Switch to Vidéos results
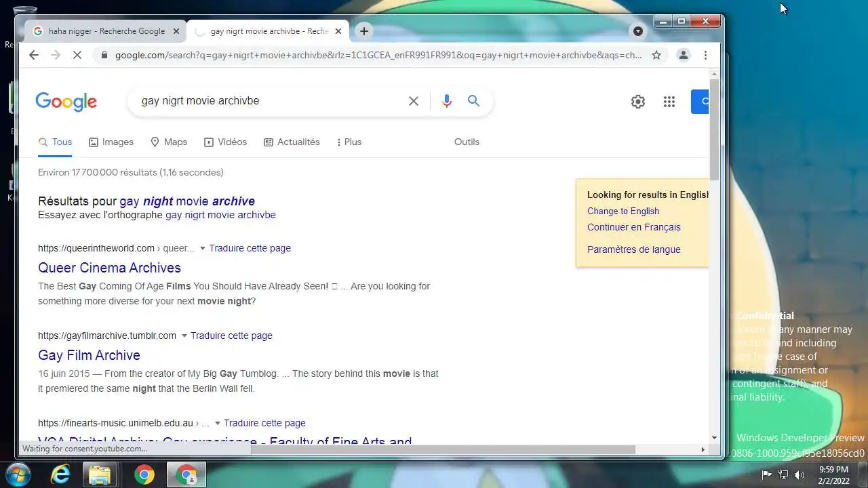 point(226,142)
